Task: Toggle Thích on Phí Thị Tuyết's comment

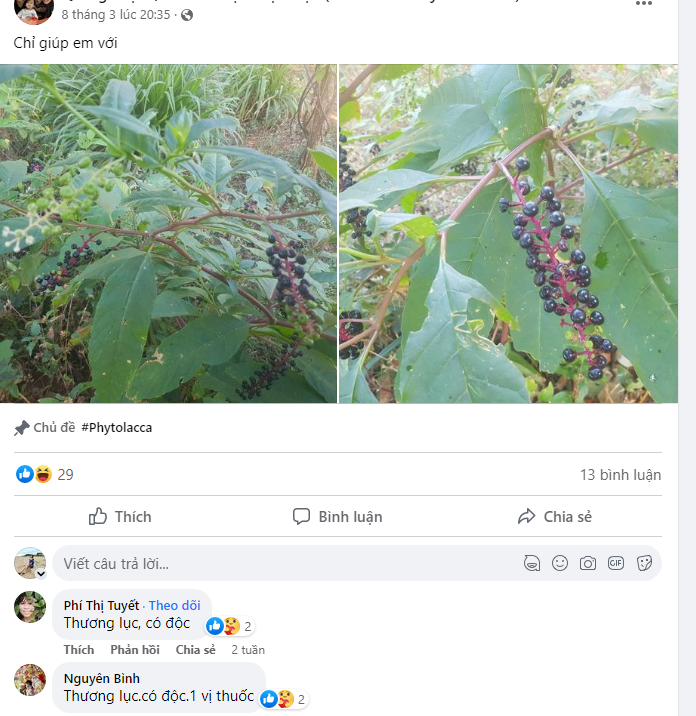Action: point(78,649)
